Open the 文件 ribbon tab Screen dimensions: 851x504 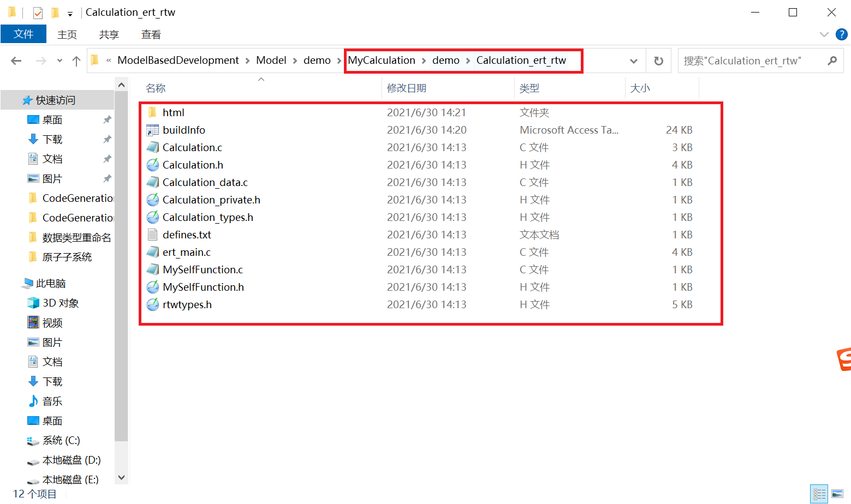pyautogui.click(x=23, y=34)
